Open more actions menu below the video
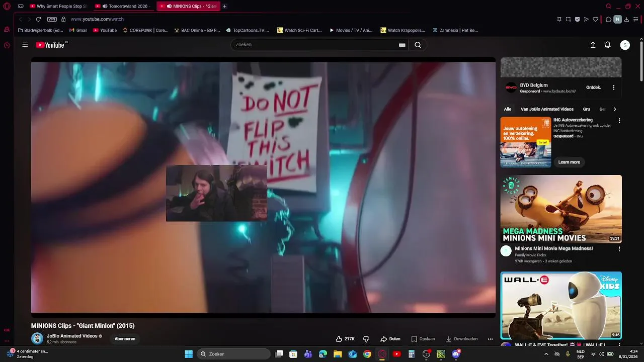Viewport: 644px width, 362px height. (490, 339)
